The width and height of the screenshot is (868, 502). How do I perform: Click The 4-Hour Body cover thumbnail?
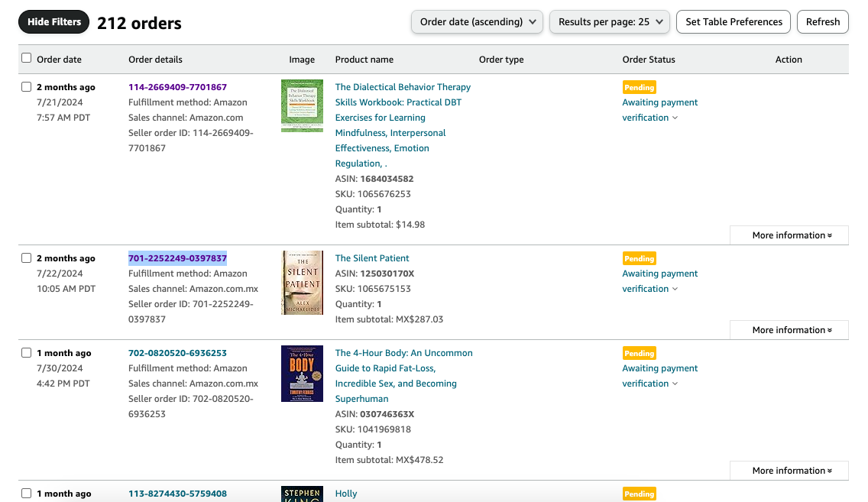click(302, 374)
